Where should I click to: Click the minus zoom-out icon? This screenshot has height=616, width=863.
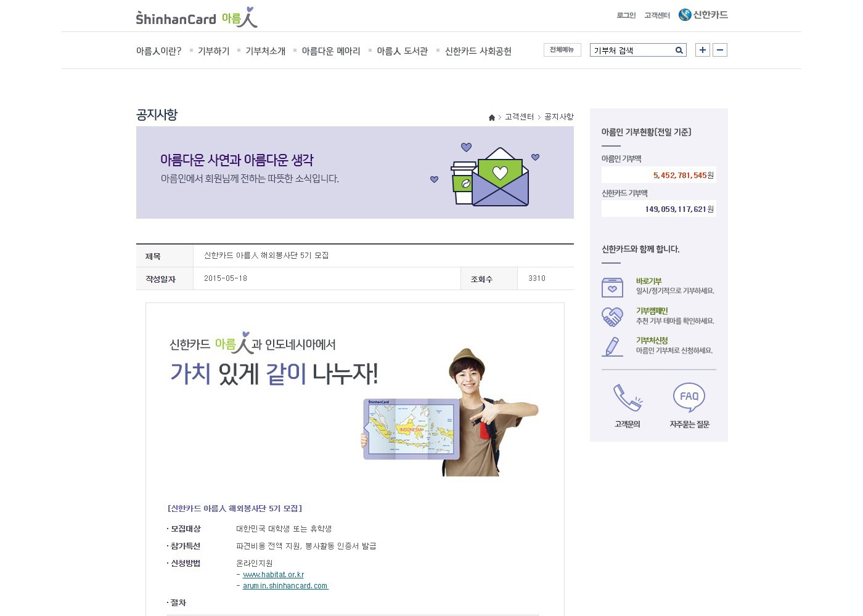pos(720,50)
